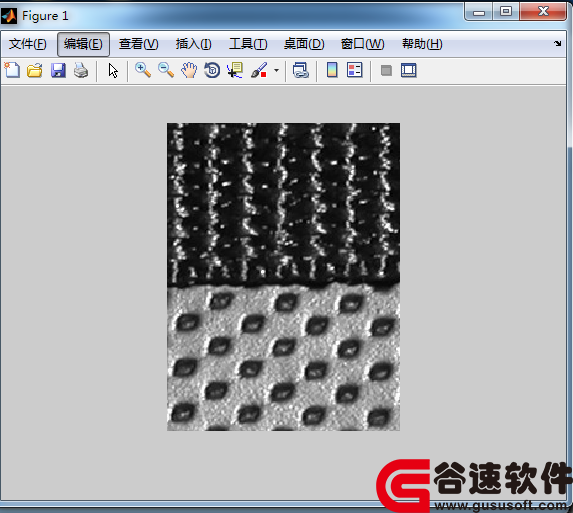Enable the Pan hand tool
The height and width of the screenshot is (513, 573).
coord(189,70)
